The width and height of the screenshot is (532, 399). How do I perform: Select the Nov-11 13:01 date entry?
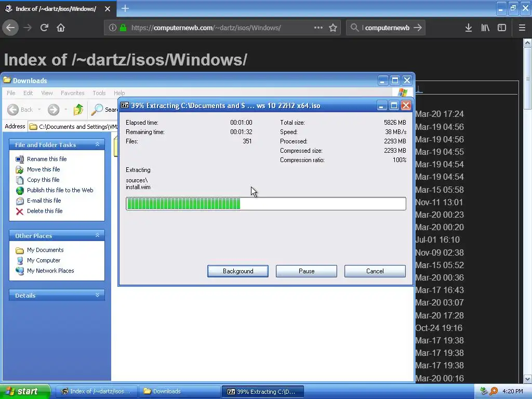tap(439, 203)
